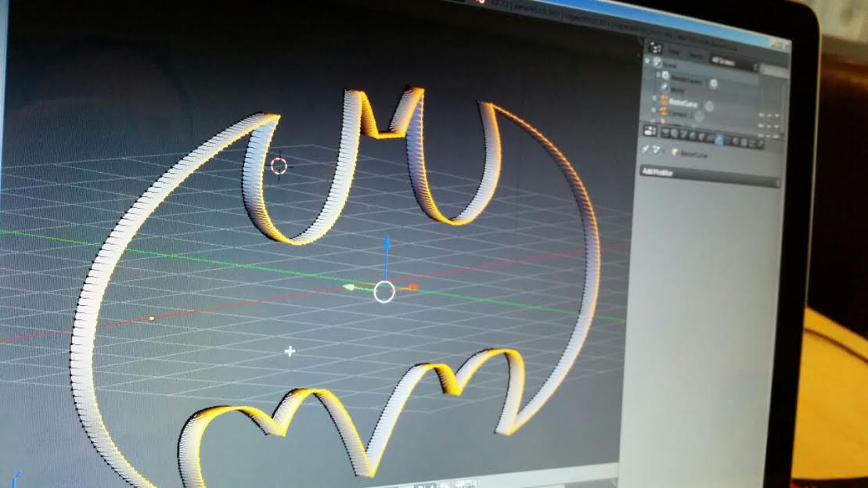
Task: Open the Outliner editor type selector icon
Action: pyautogui.click(x=655, y=48)
